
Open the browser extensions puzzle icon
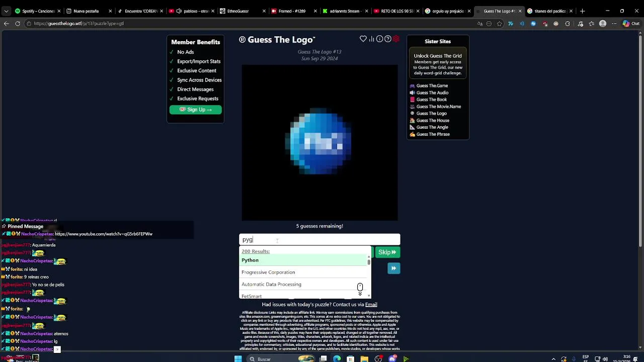(x=568, y=24)
